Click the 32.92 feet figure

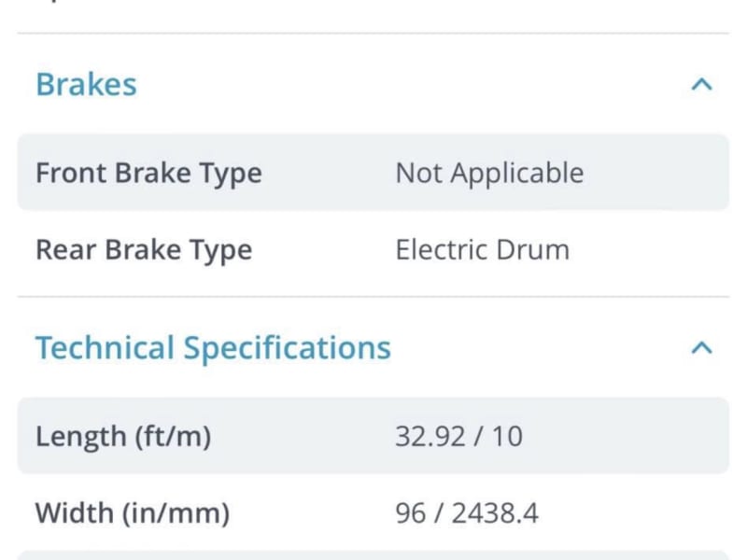[x=430, y=436]
